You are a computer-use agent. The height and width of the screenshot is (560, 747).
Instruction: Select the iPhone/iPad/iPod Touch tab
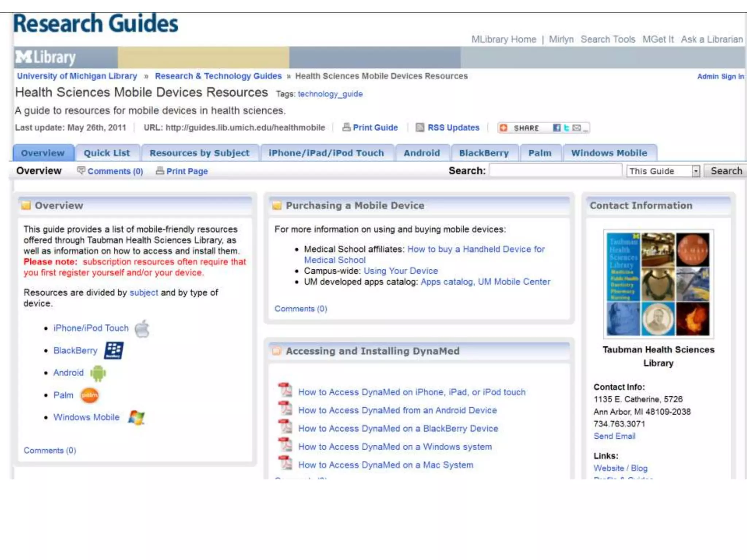click(326, 153)
